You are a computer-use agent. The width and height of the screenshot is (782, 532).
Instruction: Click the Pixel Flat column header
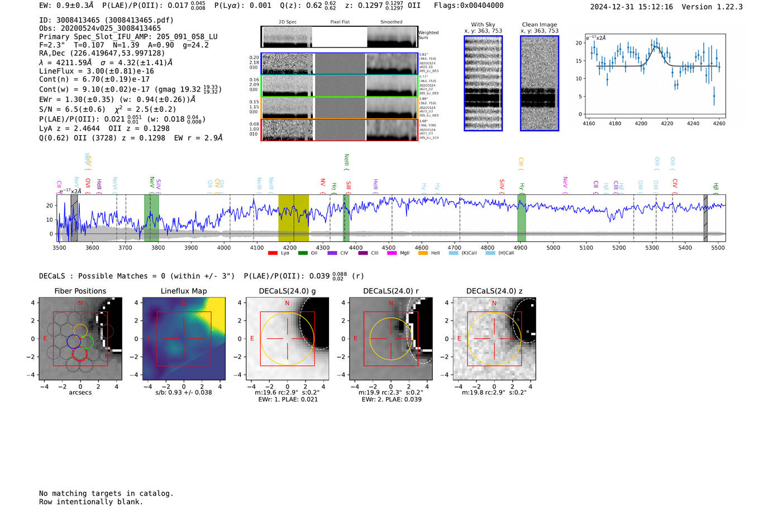[x=340, y=22]
